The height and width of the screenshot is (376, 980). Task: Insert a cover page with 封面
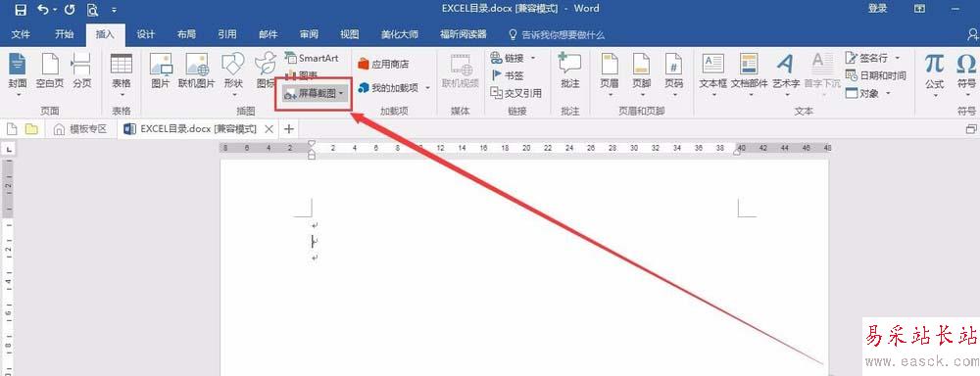pos(18,74)
